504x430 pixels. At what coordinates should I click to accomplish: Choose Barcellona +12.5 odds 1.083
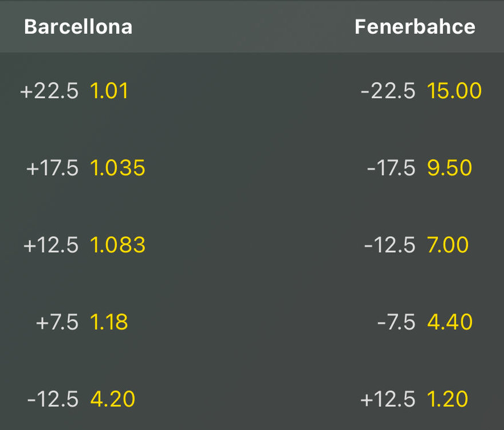85,245
